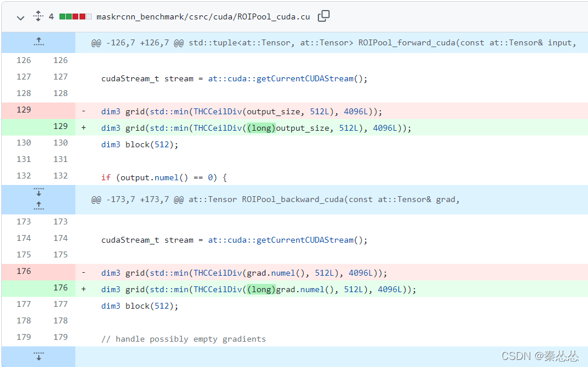This screenshot has width=588, height=367.
Task: Select the @@ -126,7 +126,7 hunk header
Action: [x=333, y=43]
